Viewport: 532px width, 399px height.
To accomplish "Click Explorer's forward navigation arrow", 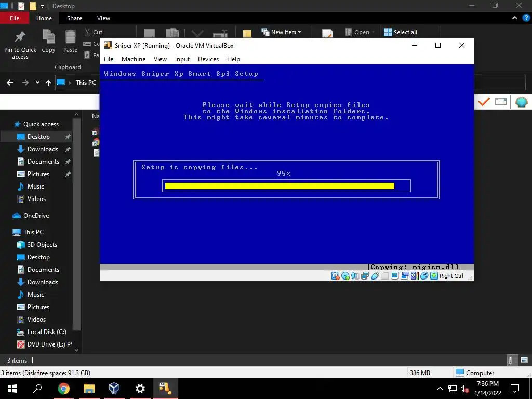I will [x=25, y=83].
